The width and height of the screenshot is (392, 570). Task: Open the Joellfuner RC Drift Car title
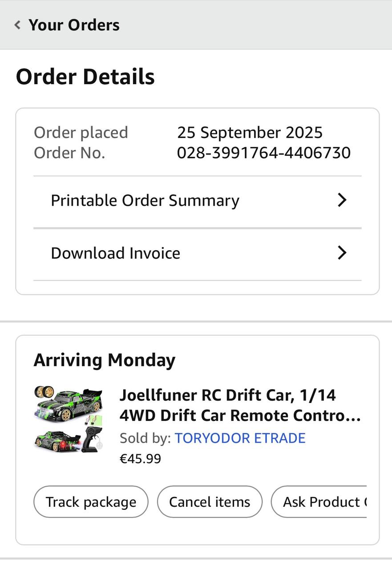point(239,405)
